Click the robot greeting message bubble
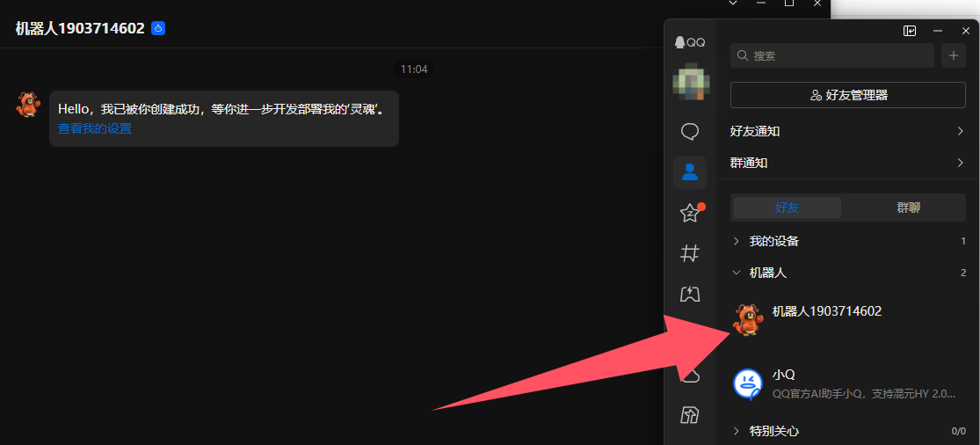The height and width of the screenshot is (445, 980). (224, 119)
